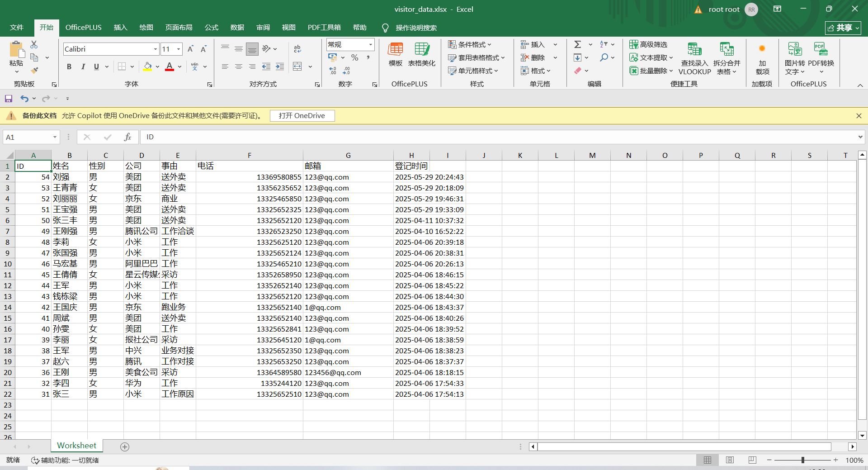The height and width of the screenshot is (470, 868).
Task: Click the yellow fill color swatch
Action: coord(147,66)
